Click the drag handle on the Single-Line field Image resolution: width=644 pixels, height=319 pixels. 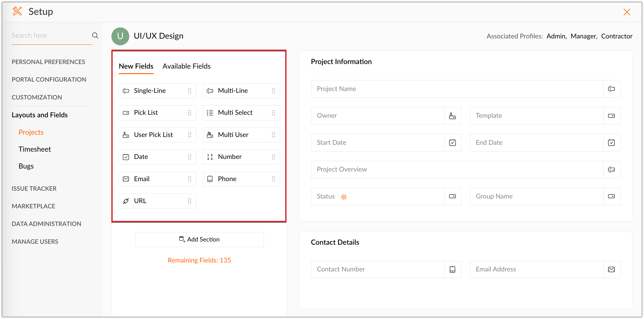[x=189, y=91]
